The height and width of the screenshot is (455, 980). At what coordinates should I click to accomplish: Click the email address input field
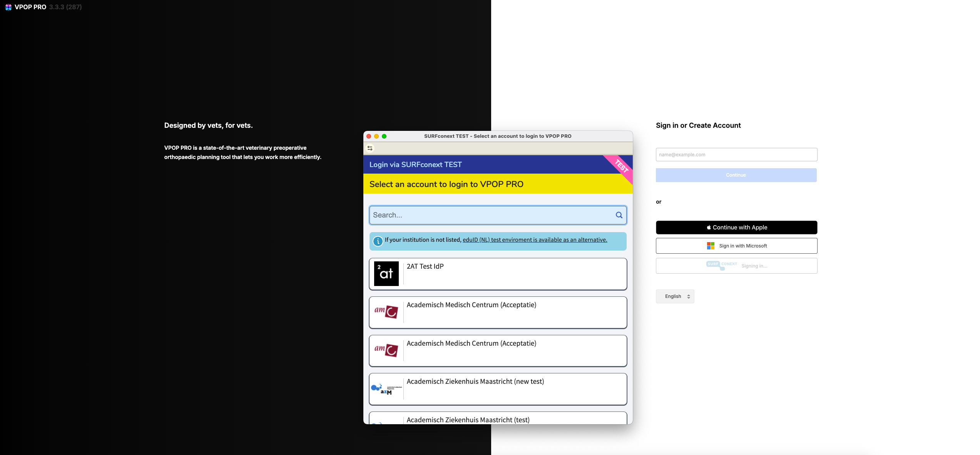click(x=736, y=155)
